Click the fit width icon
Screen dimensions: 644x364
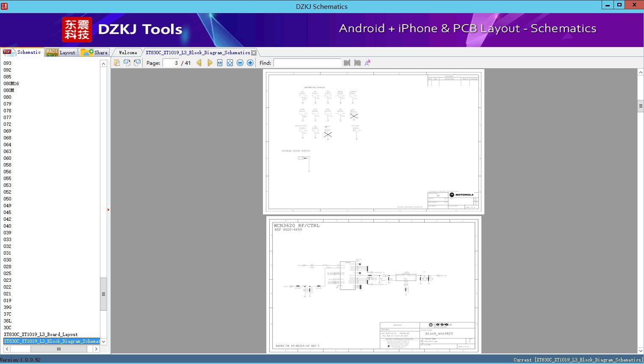(x=220, y=63)
